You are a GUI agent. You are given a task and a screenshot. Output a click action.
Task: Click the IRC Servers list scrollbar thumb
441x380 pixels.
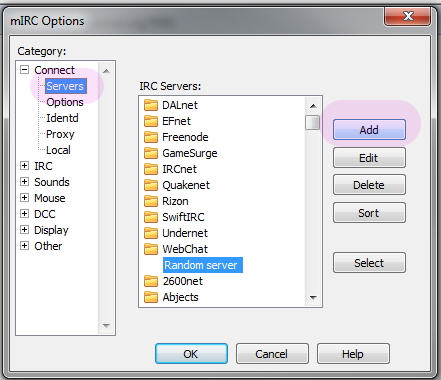pos(313,122)
